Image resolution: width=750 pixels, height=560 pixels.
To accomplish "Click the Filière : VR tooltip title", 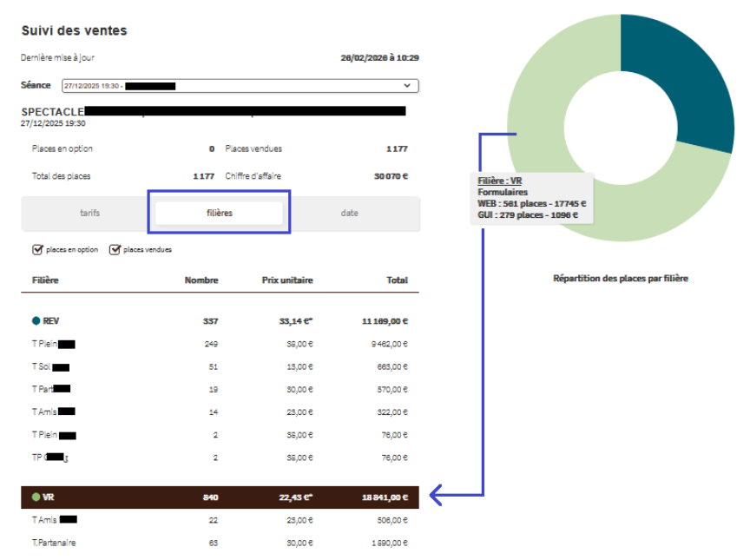I will click(x=499, y=181).
